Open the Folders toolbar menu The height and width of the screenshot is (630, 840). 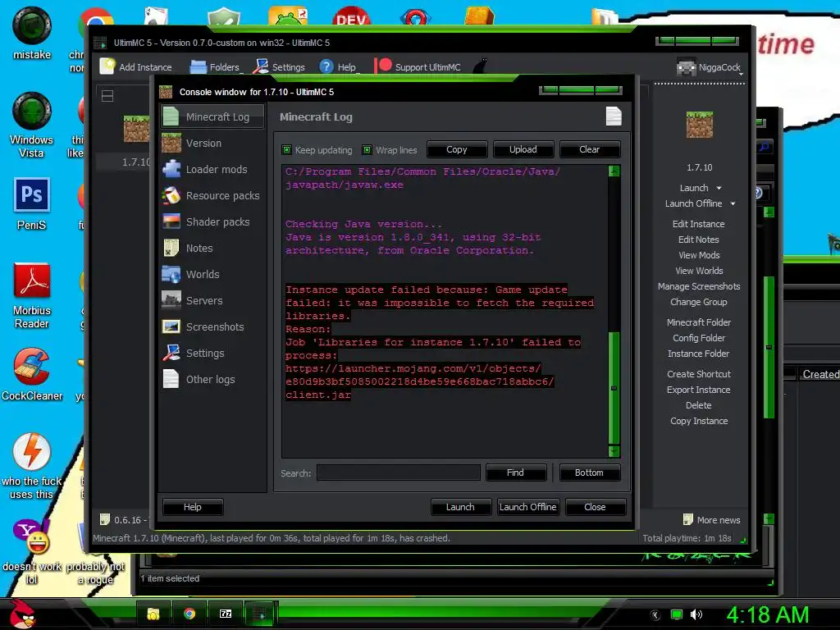215,67
